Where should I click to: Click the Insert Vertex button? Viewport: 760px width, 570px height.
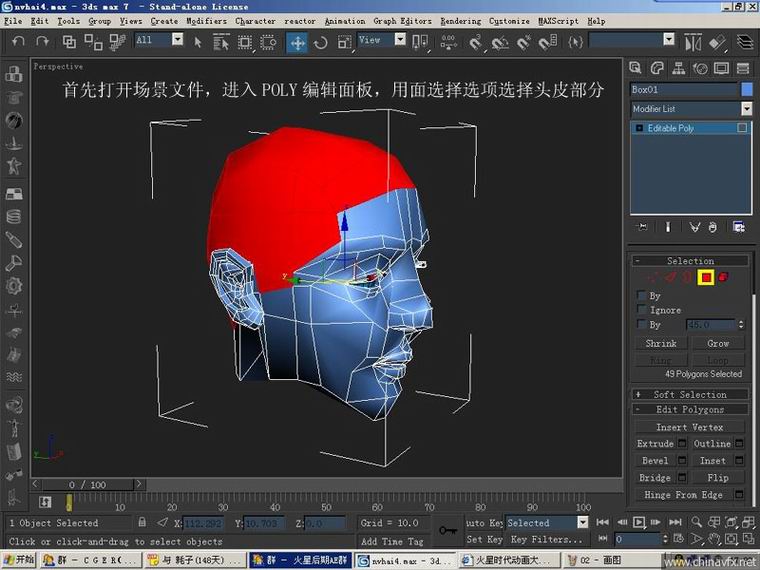tap(689, 427)
